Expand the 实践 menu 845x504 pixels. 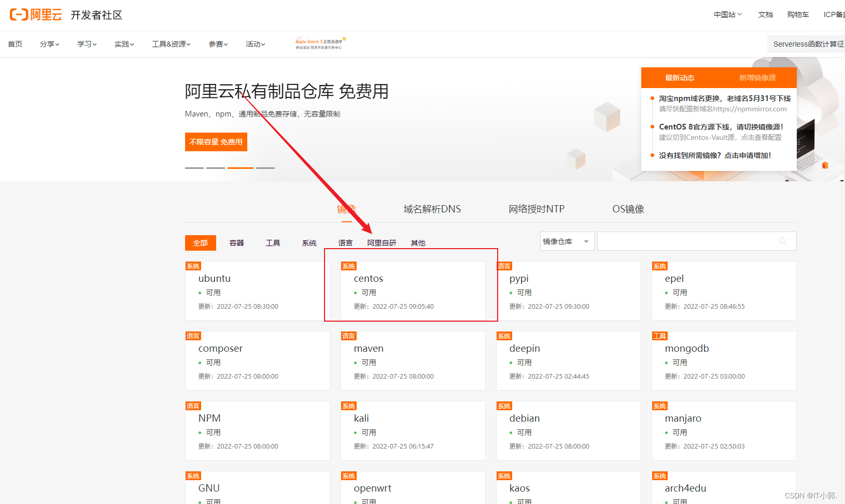pos(124,44)
